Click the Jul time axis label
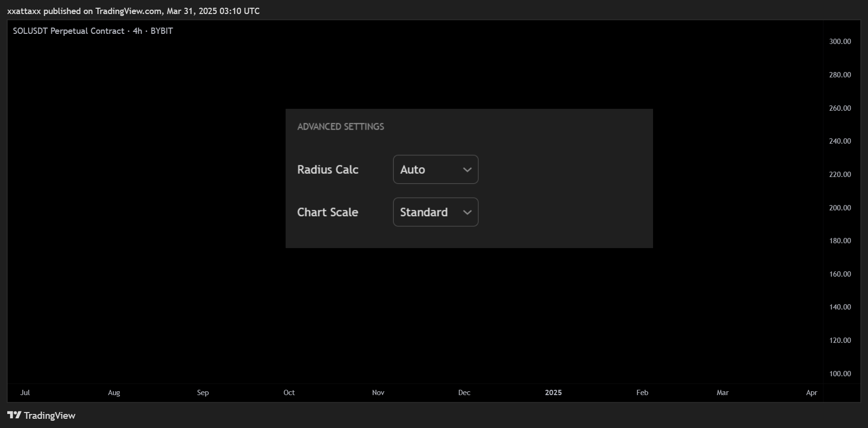This screenshot has height=428, width=868. pyautogui.click(x=25, y=393)
